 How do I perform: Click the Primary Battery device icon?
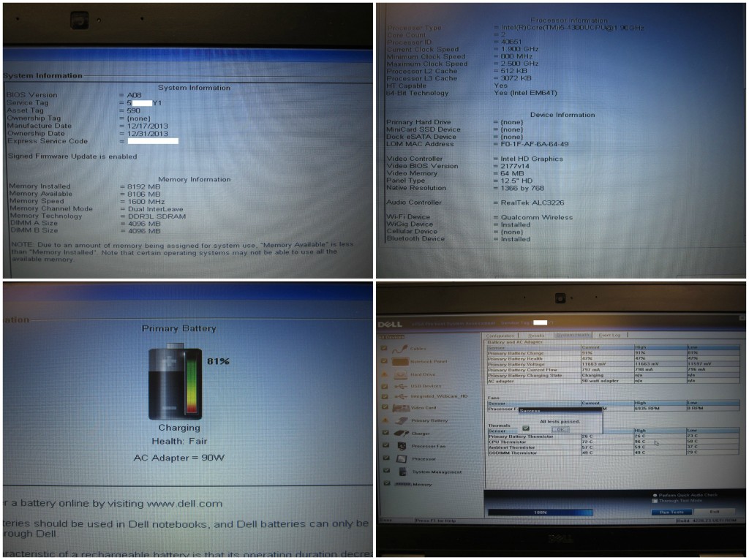402,420
